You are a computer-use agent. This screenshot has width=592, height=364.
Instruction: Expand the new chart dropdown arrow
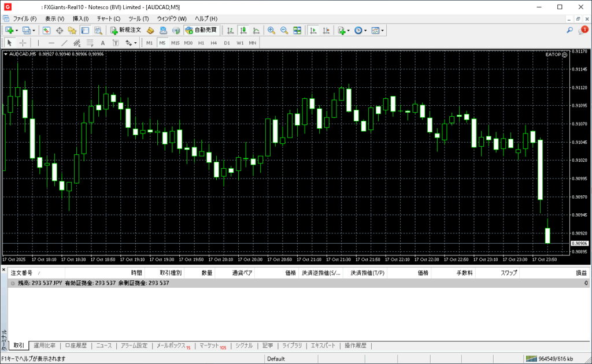pos(17,30)
